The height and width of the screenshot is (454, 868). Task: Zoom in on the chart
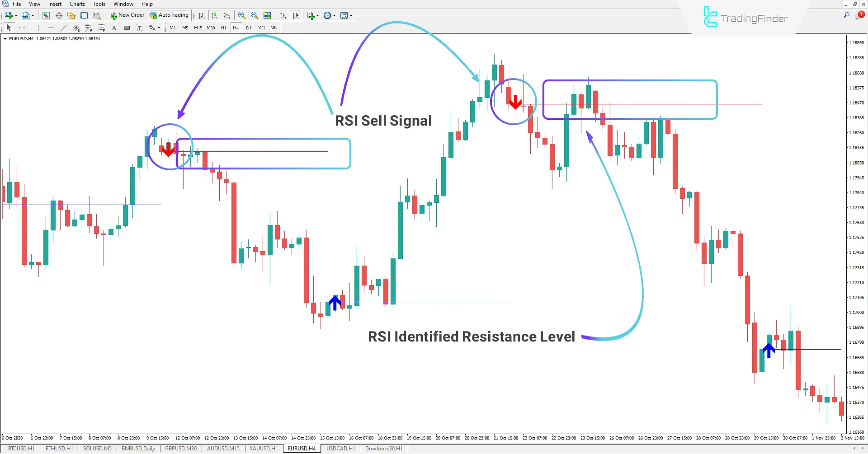tap(242, 15)
